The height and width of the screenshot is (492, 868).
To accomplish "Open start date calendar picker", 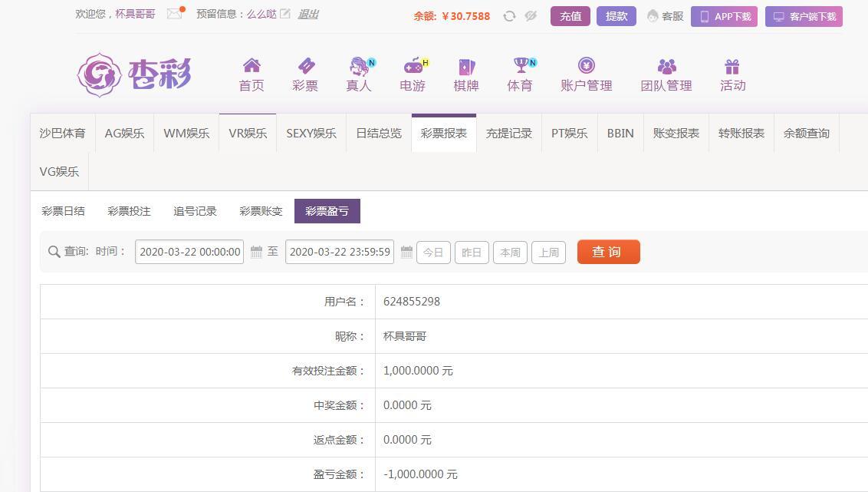I will click(256, 252).
